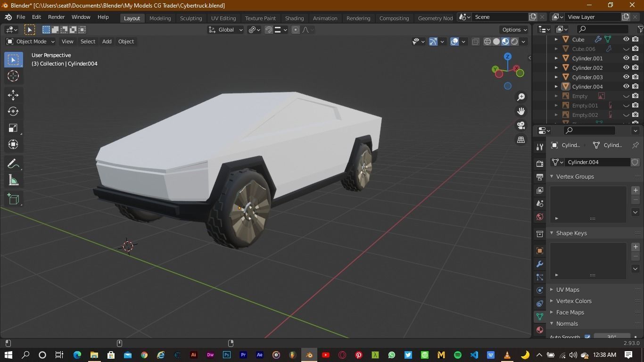Open the Options dropdown
The image size is (644, 362).
514,30
